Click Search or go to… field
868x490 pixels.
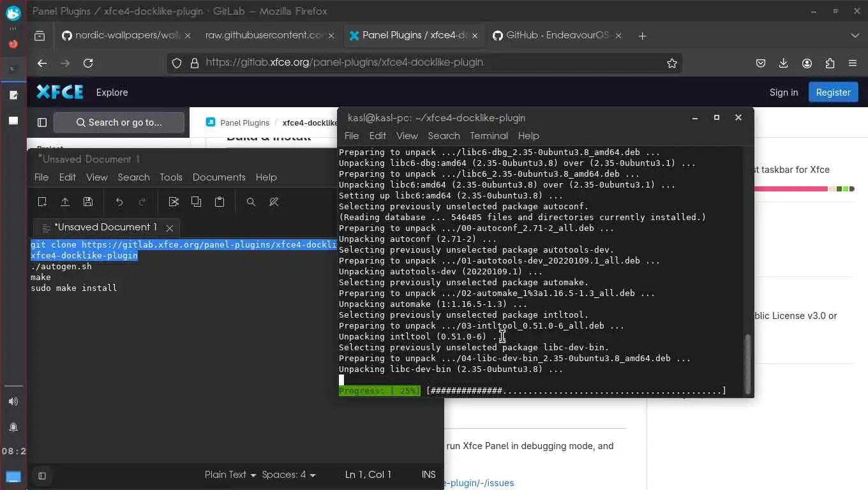coord(119,122)
